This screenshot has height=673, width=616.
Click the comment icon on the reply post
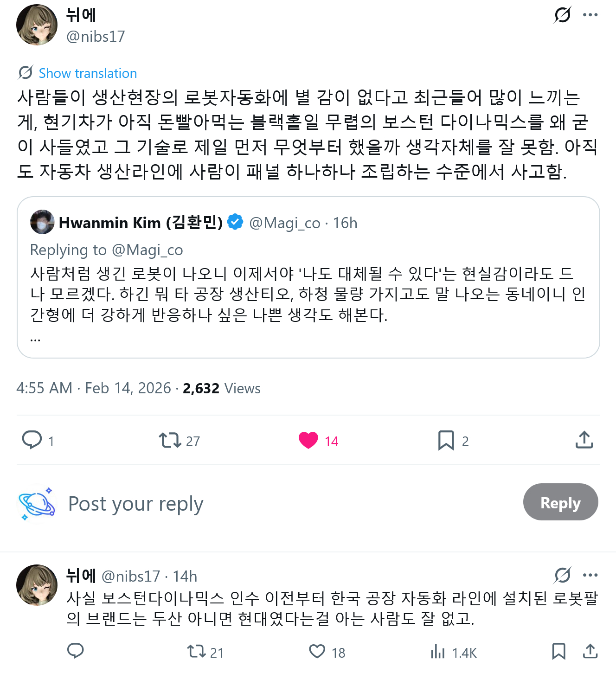[76, 652]
